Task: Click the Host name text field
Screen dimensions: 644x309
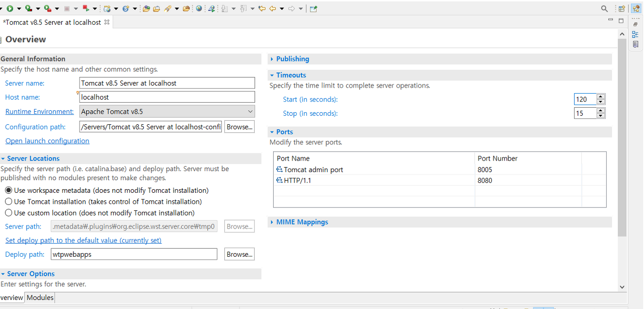Action: coord(167,97)
